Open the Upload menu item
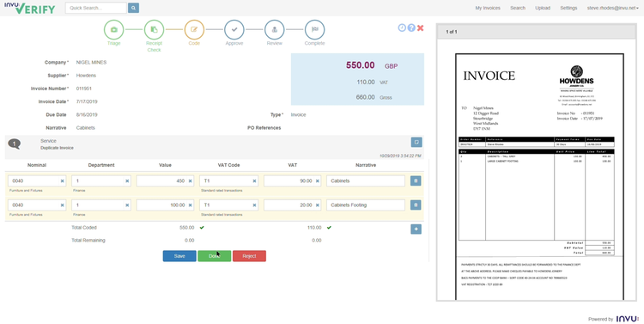644x324 pixels. coord(543,8)
